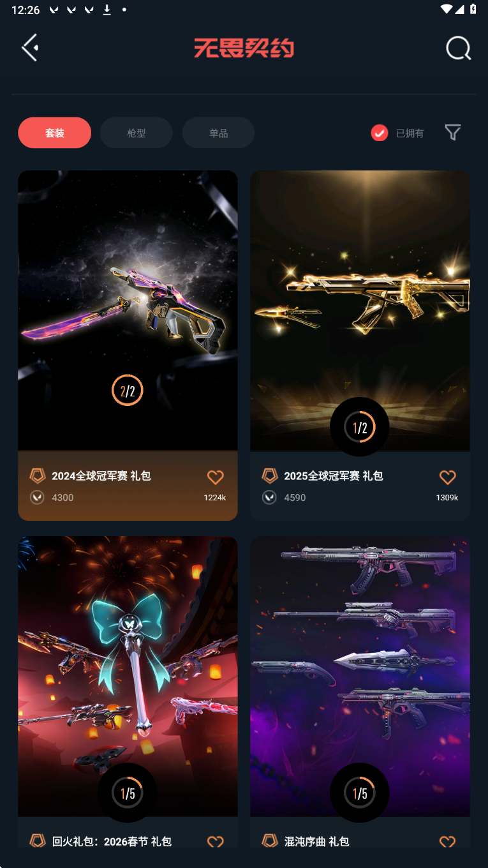The height and width of the screenshot is (868, 488).
Task: Favorite the 2025全球冠军赛 礼包 heart
Action: (448, 477)
